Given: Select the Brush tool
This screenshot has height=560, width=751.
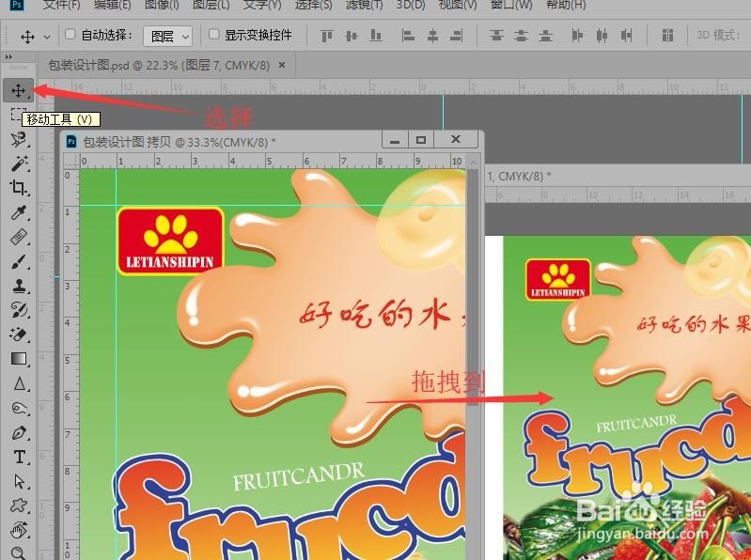Looking at the screenshot, I should click(19, 261).
